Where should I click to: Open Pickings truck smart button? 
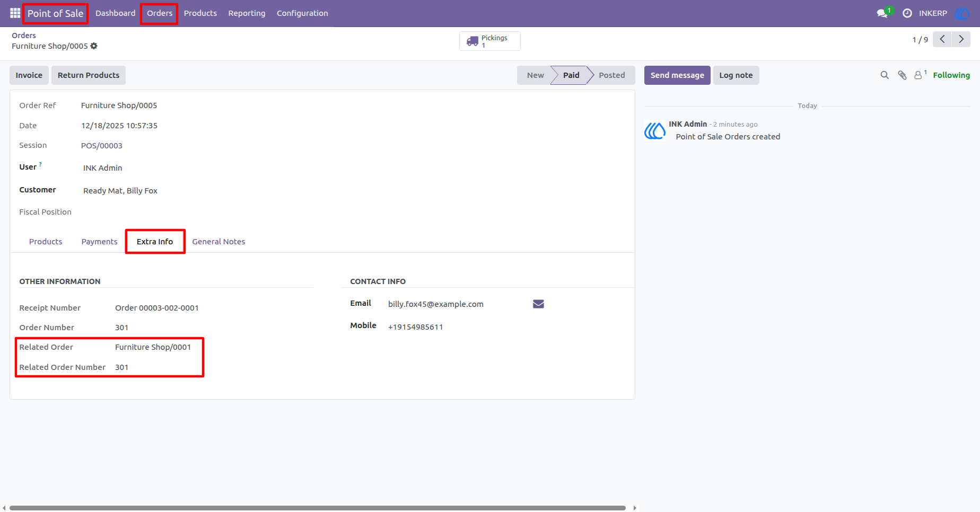tap(489, 41)
